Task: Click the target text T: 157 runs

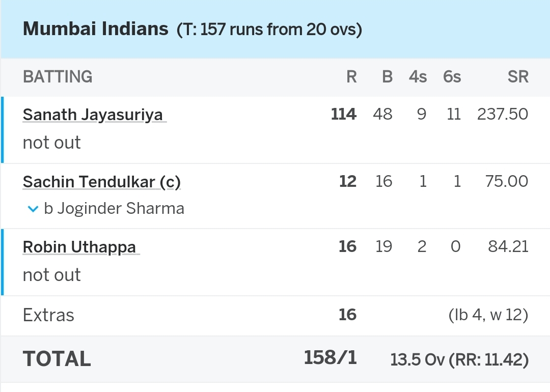Action: [251, 29]
